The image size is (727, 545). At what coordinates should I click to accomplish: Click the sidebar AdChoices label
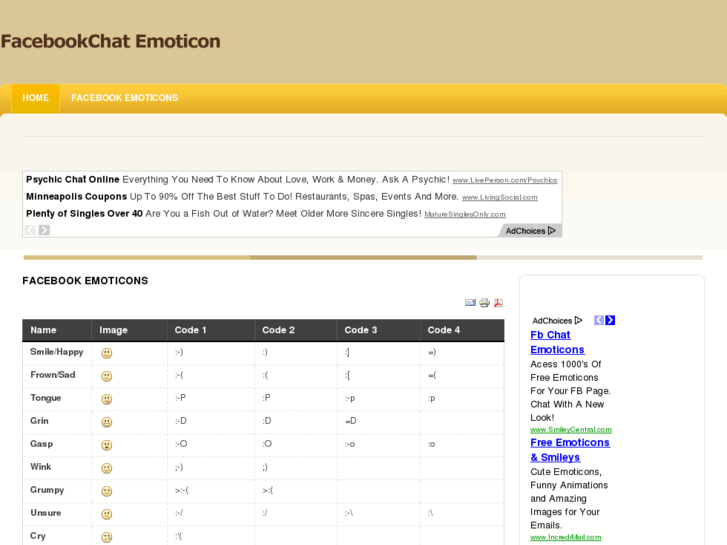pos(557,321)
